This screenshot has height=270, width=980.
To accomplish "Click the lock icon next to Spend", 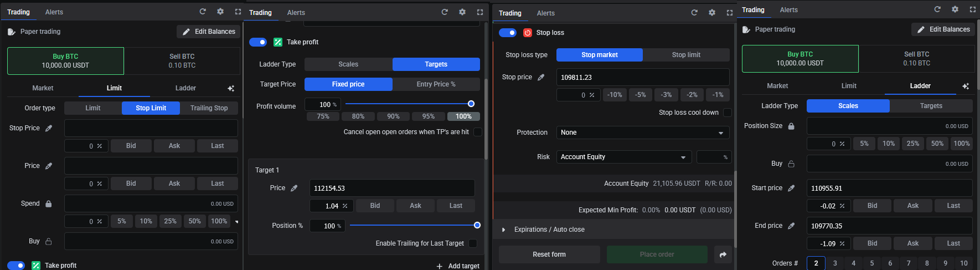I will point(49,203).
